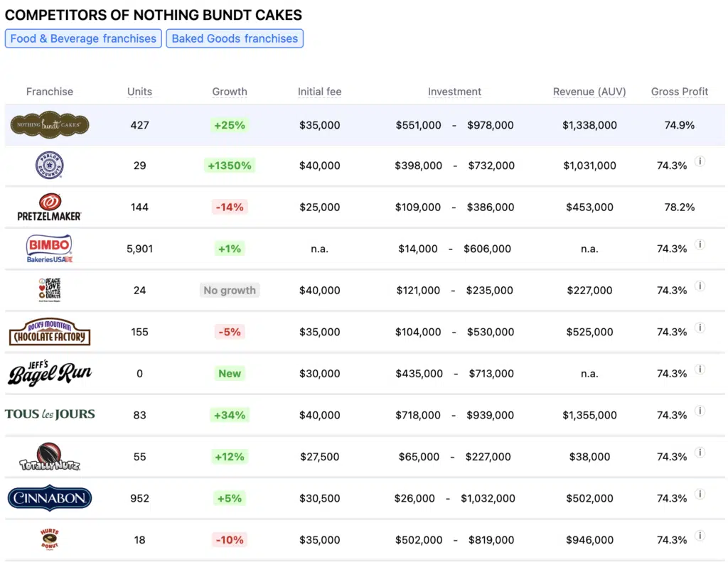
Task: Open the Hurts Donut logo
Action: click(x=50, y=539)
